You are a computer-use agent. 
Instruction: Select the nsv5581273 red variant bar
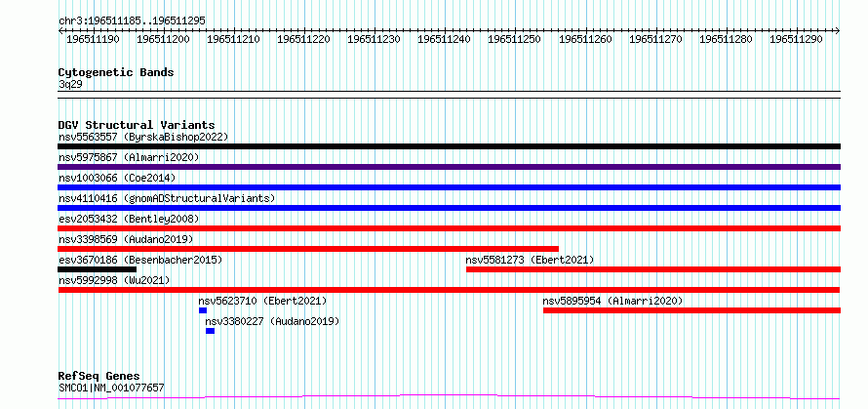tap(653, 269)
